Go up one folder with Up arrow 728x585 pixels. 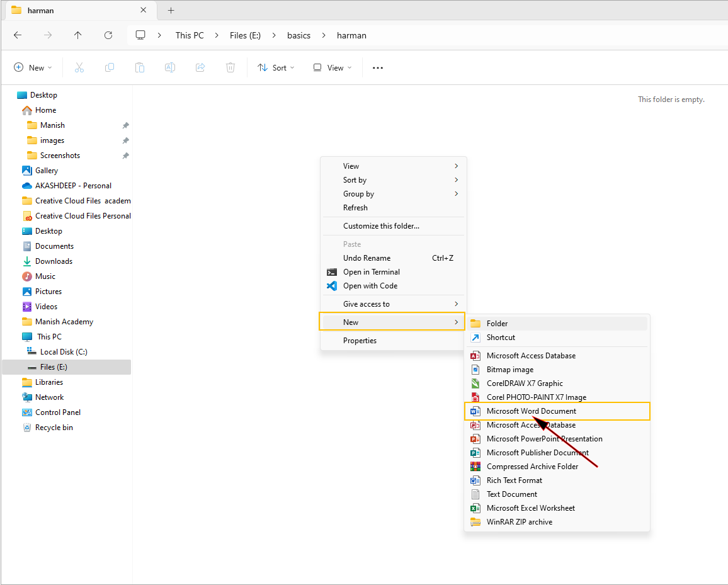pos(77,35)
